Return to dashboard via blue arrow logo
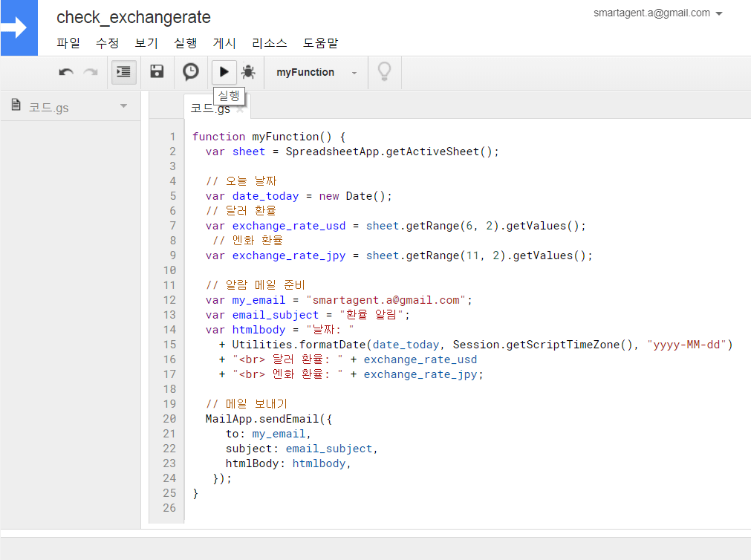 19,28
